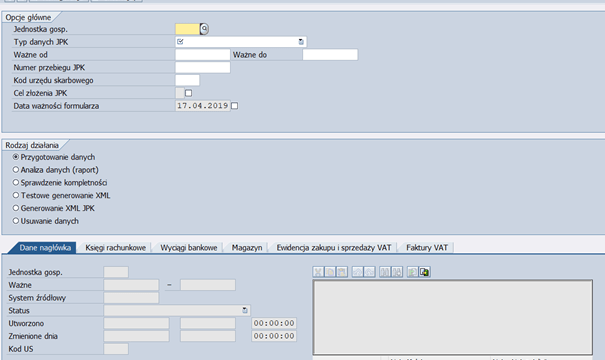Click the Find Next binoculars icon

(x=397, y=272)
